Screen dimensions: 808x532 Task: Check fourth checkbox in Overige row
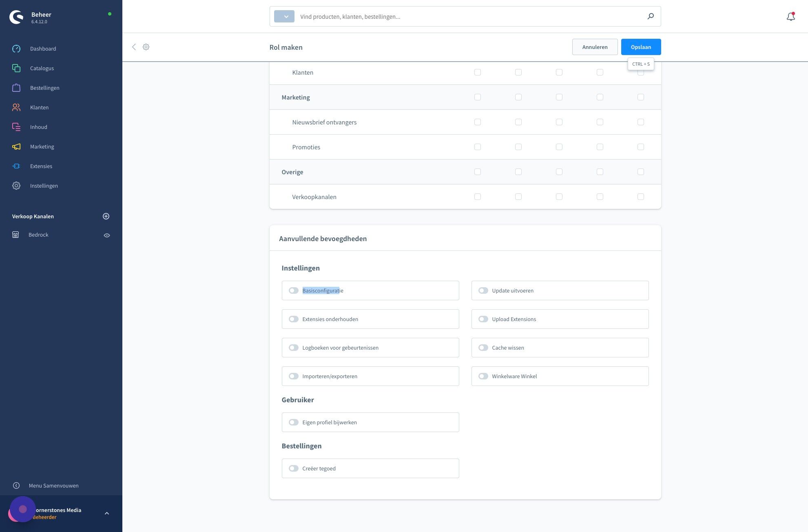tap(600, 172)
